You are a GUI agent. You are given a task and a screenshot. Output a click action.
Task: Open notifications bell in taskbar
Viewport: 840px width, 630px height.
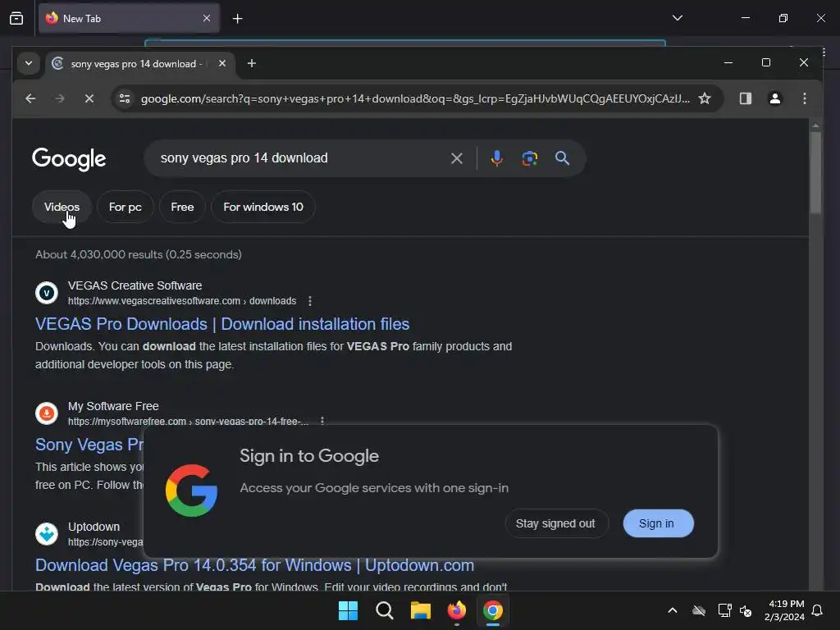click(817, 610)
